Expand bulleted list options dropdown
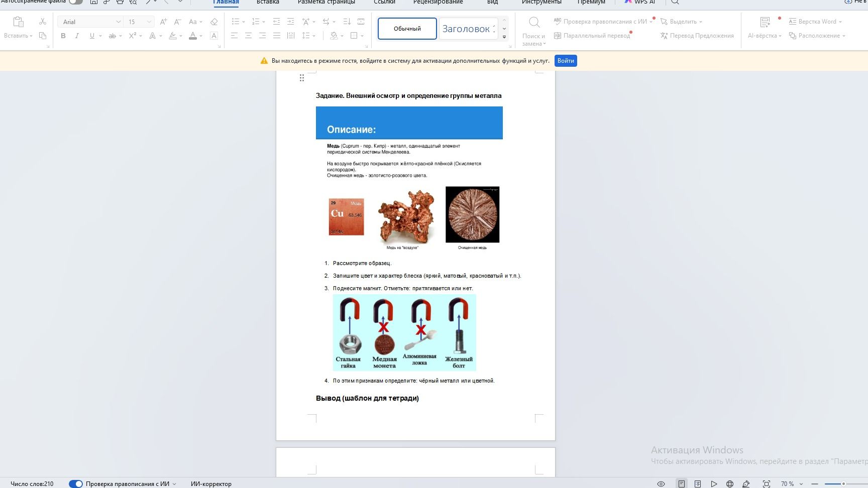Screen dimensions: 868x488 click(244, 22)
